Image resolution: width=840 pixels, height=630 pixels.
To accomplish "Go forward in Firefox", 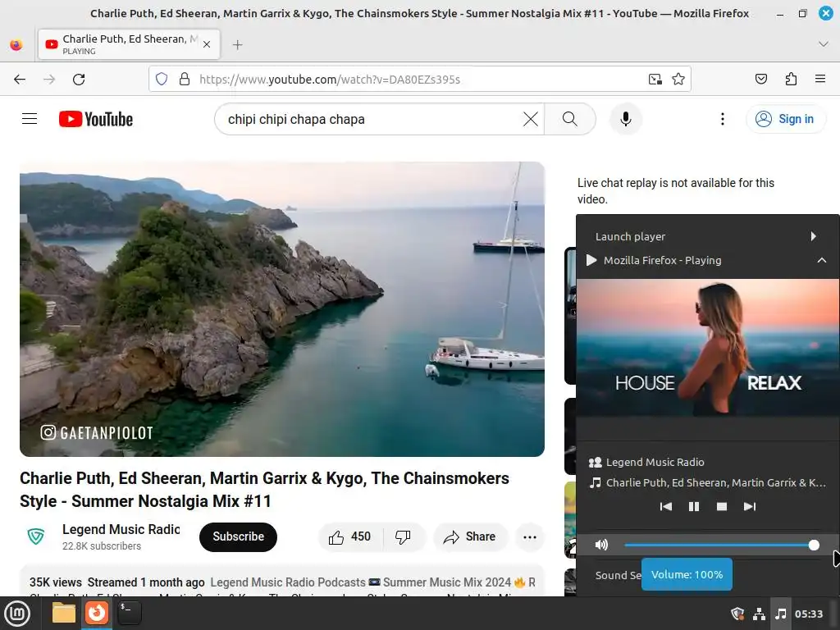I will click(49, 80).
